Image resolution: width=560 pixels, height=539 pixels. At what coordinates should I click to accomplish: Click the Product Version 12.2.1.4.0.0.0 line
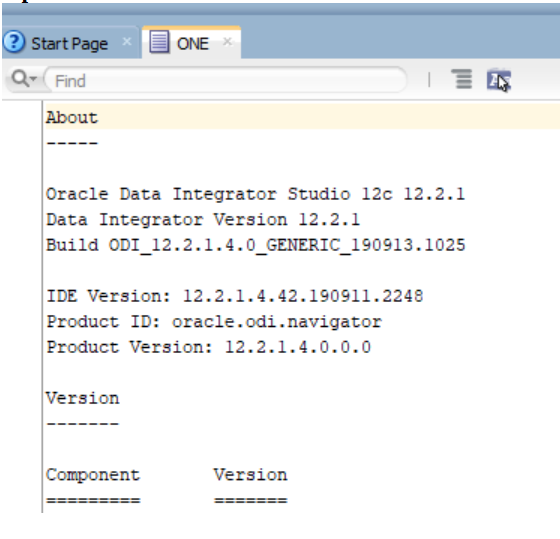(209, 347)
